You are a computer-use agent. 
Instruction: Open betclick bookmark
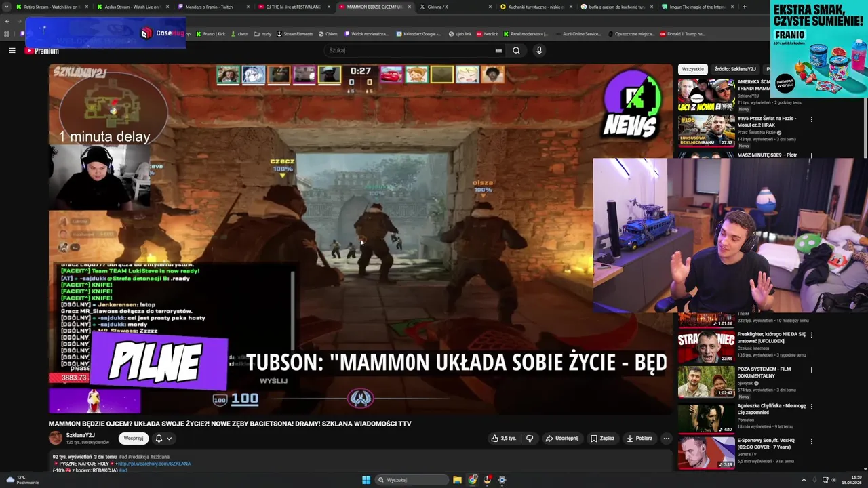[487, 33]
